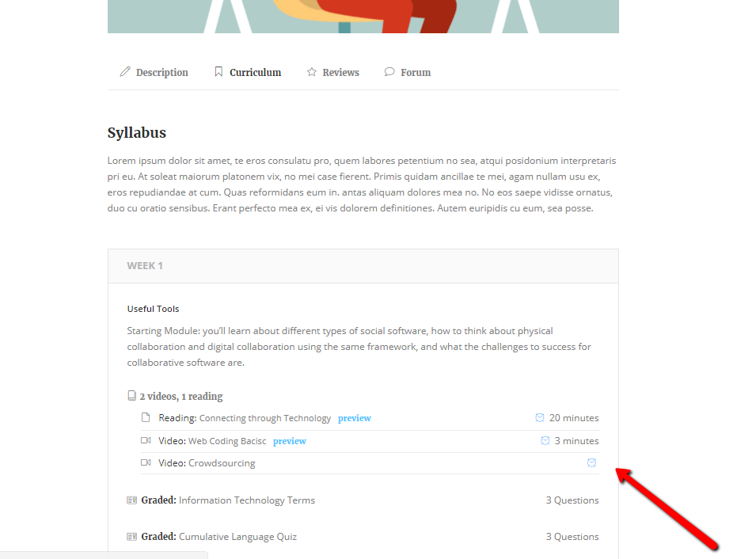
Task: Click the book icon beside '2 videos, 1 reading'
Action: pos(132,396)
